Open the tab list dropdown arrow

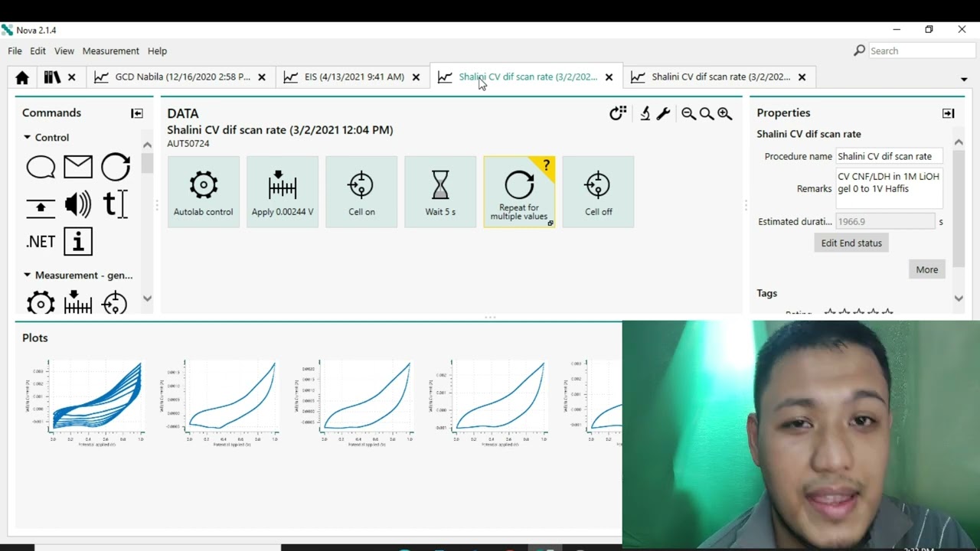[x=964, y=80]
